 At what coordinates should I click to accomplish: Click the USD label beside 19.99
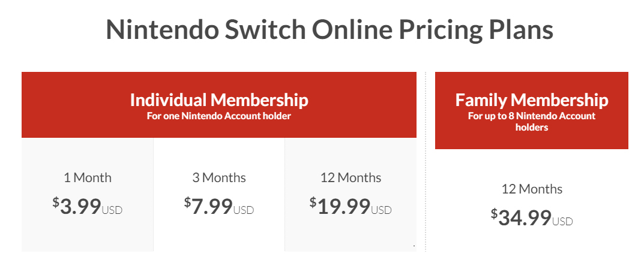381,210
